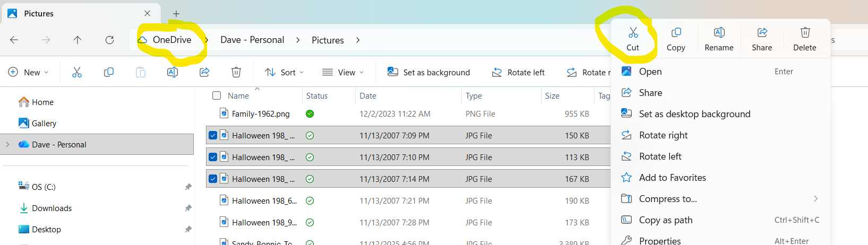This screenshot has height=245, width=868.
Task: Click OneDrive in the address bar
Action: click(x=172, y=40)
